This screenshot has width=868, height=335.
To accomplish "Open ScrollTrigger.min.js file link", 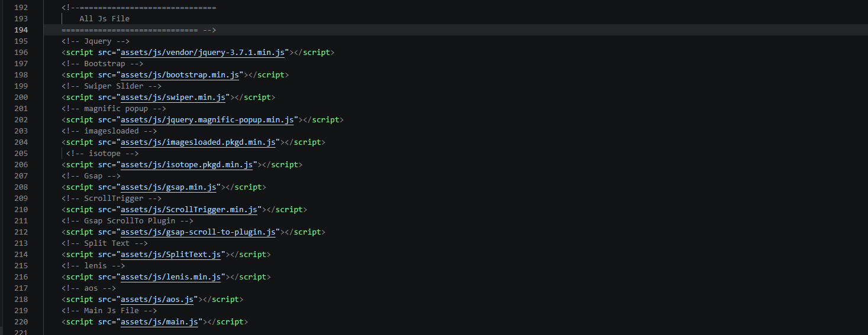I will tap(189, 209).
